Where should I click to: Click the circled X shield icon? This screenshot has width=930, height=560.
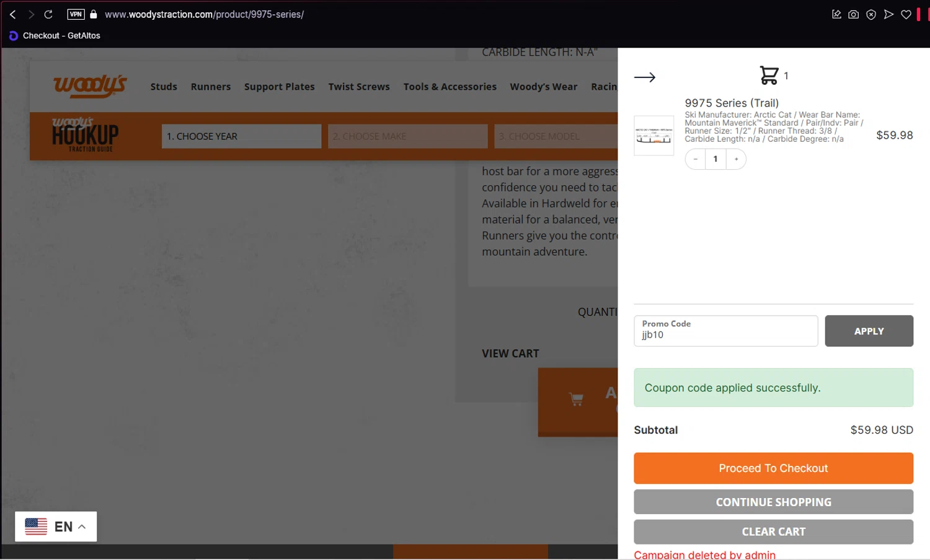pos(871,14)
